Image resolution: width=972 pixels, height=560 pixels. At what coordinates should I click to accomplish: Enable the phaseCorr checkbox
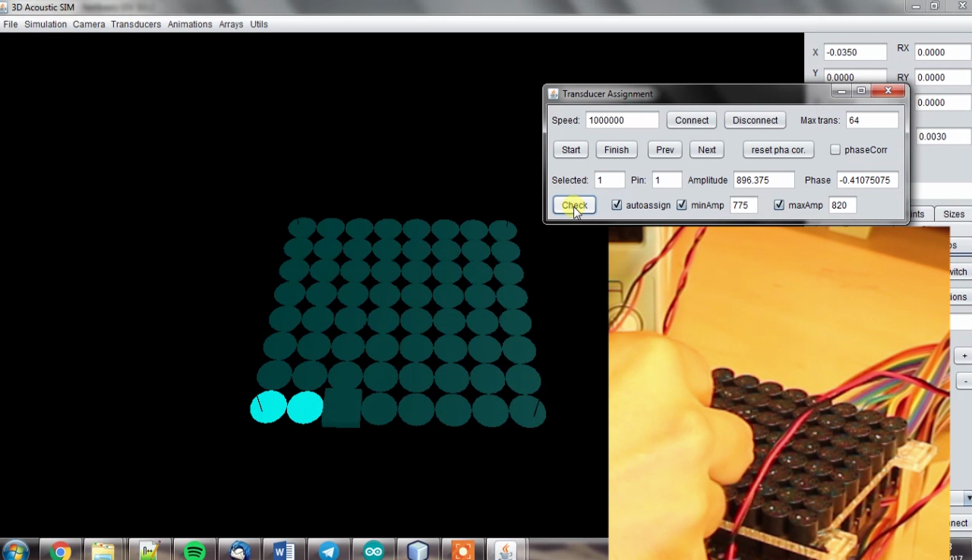point(835,149)
